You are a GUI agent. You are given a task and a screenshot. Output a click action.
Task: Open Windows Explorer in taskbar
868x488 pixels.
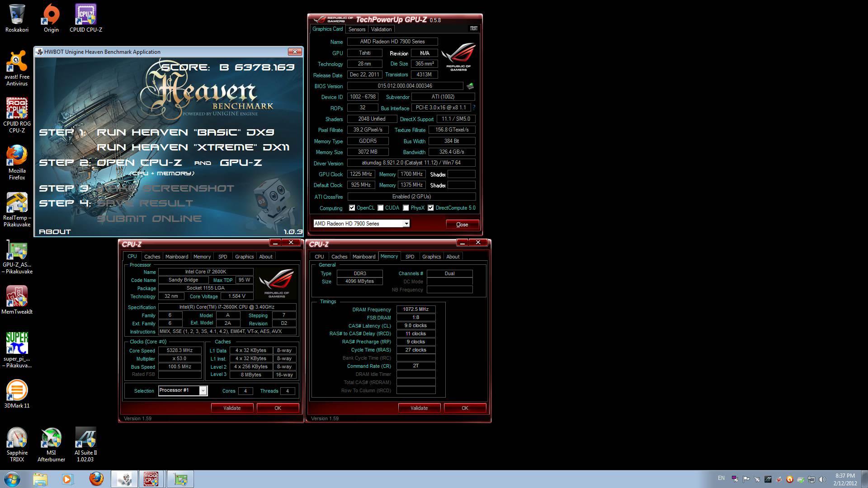point(40,479)
